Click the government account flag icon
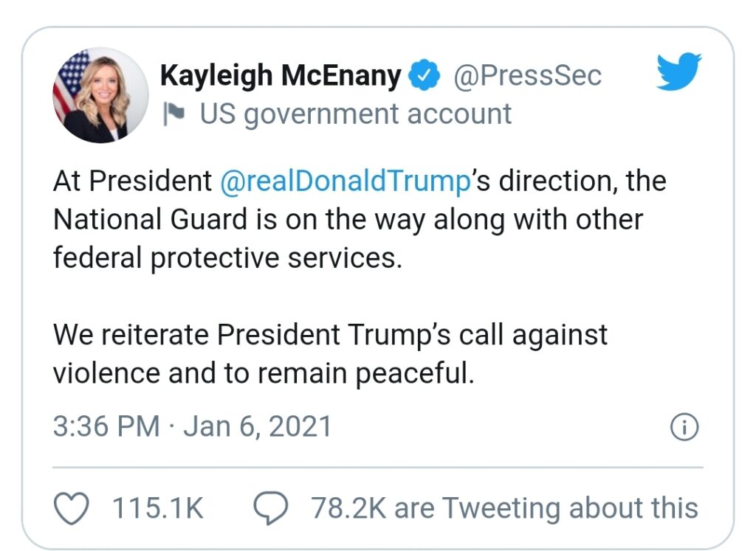 (x=174, y=114)
